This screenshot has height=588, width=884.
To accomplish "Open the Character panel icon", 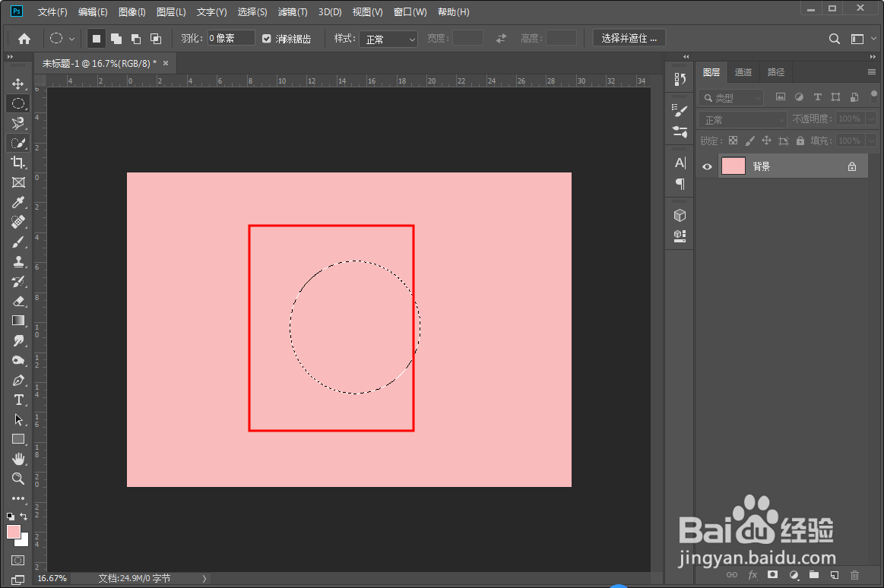I will pyautogui.click(x=680, y=163).
